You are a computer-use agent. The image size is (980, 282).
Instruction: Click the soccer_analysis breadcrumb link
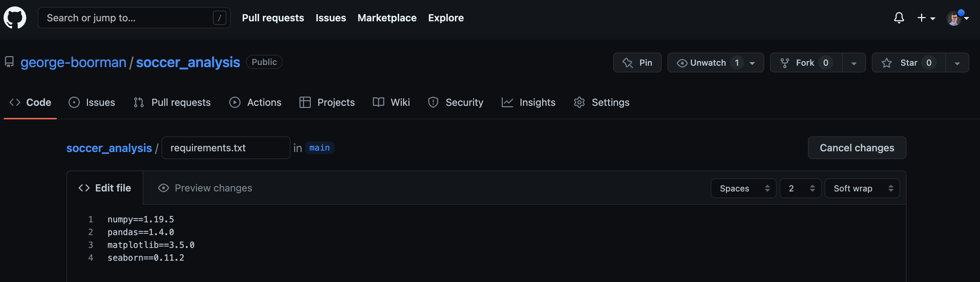click(x=109, y=148)
